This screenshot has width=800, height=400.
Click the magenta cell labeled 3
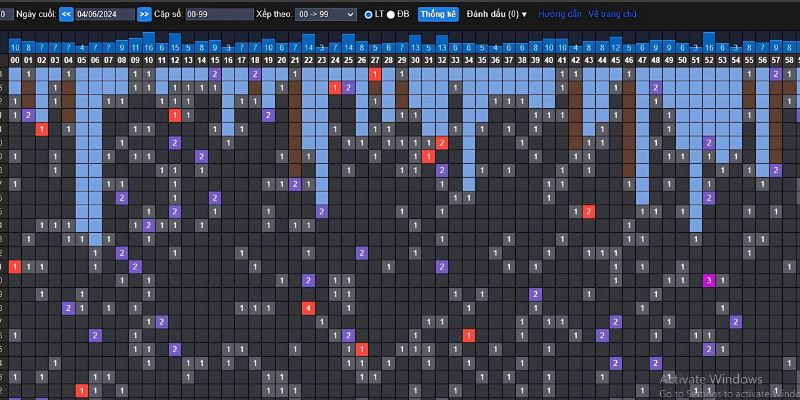(x=709, y=280)
